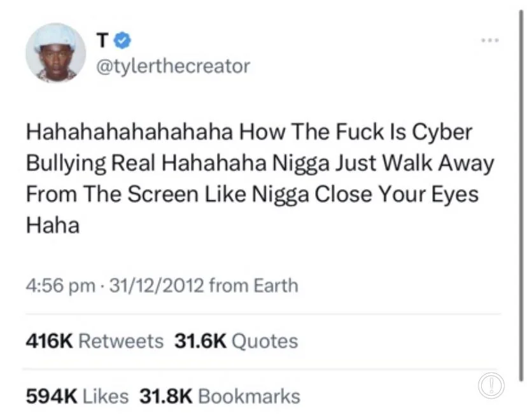View the 594K count of likes

52,396
